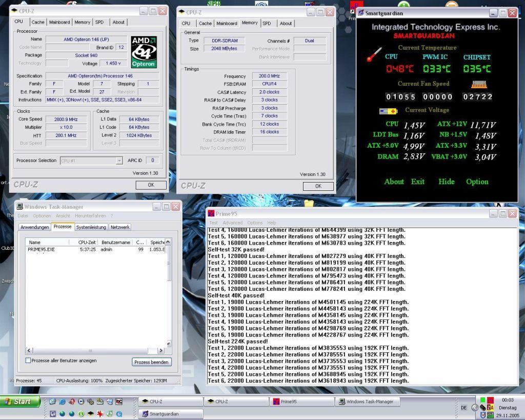
Task: Click the chipset heatsink icon in Smartguardian
Action: pyautogui.click(x=479, y=85)
